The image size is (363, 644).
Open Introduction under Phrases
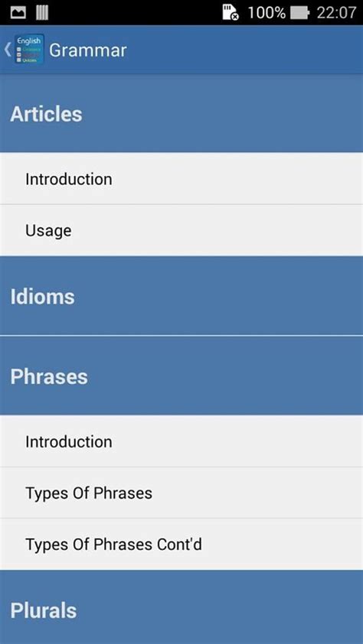pyautogui.click(x=181, y=441)
